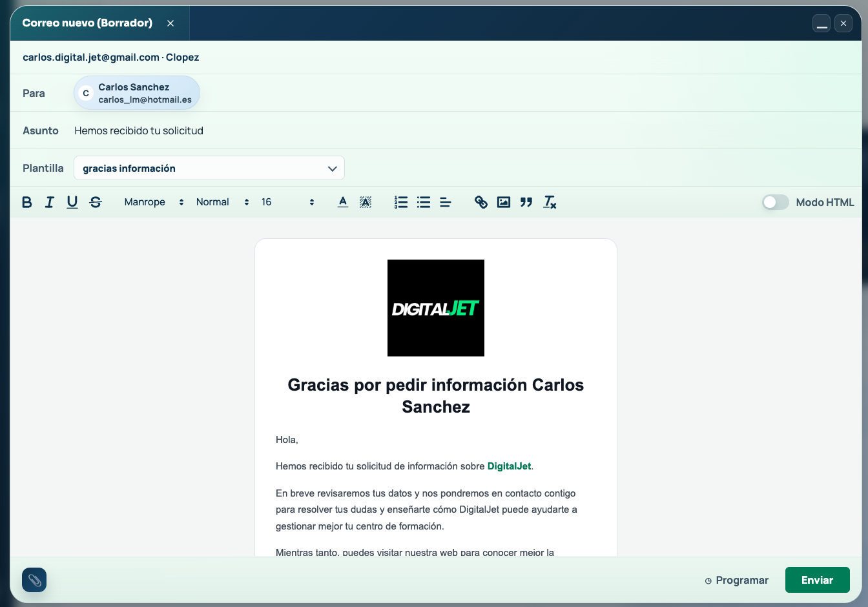Viewport: 868px width, 607px height.
Task: Open the Normal paragraph style dropdown
Action: [x=223, y=202]
